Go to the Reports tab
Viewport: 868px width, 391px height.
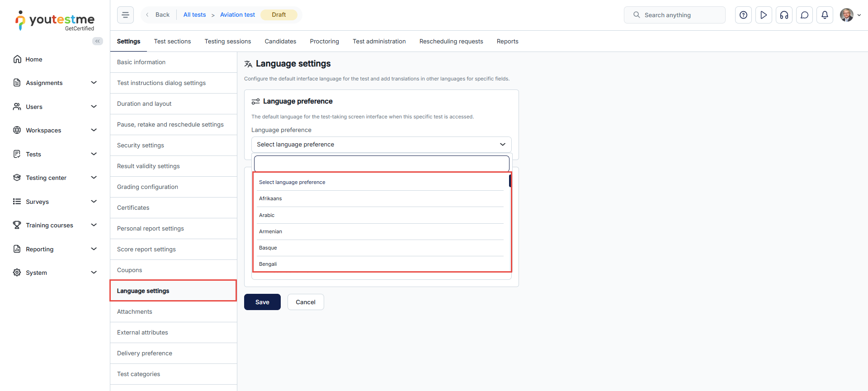(x=508, y=41)
